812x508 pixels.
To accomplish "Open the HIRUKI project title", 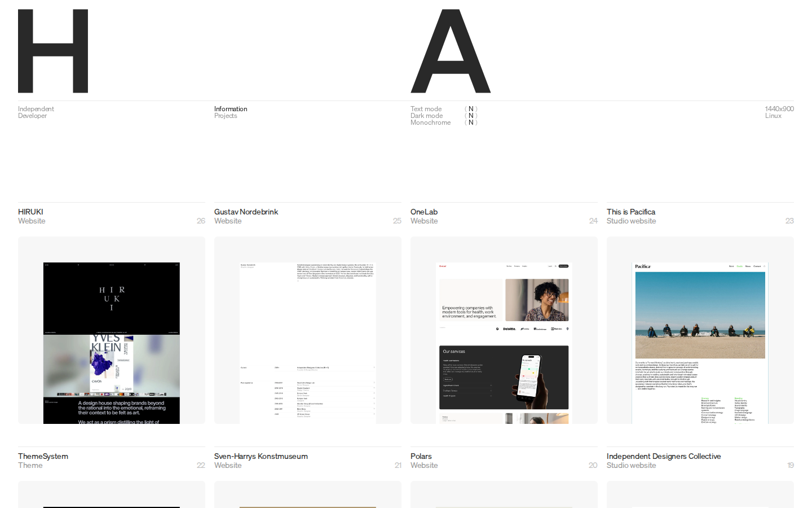I will 30,212.
